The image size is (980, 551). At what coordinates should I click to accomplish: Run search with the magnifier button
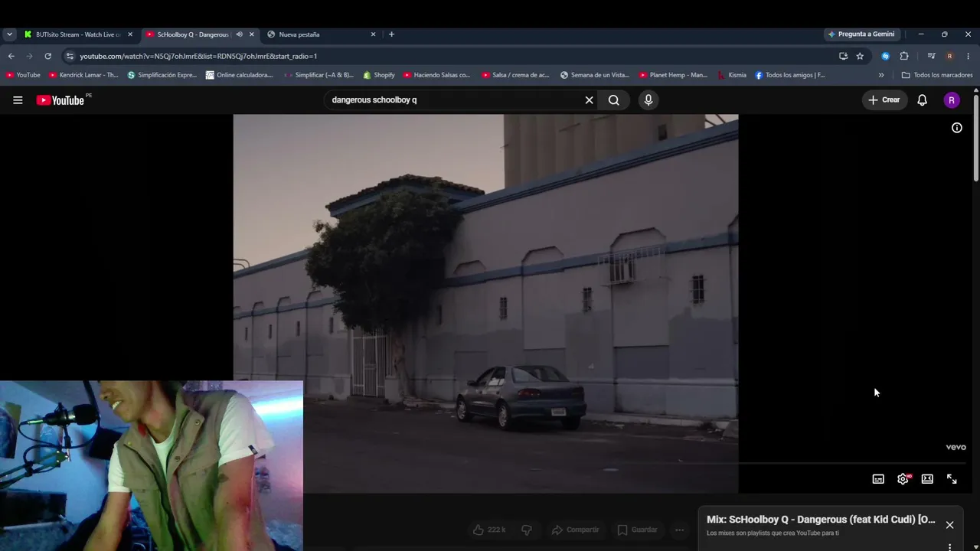pyautogui.click(x=614, y=100)
